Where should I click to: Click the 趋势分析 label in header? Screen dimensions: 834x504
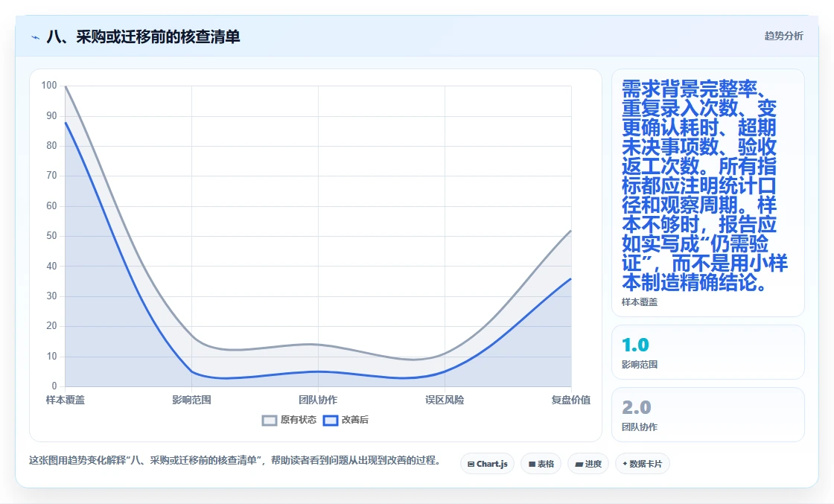point(783,36)
